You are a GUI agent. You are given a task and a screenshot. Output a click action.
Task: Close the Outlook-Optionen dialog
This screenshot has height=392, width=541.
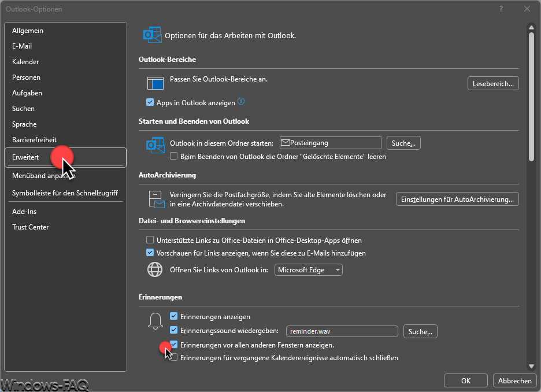(527, 9)
